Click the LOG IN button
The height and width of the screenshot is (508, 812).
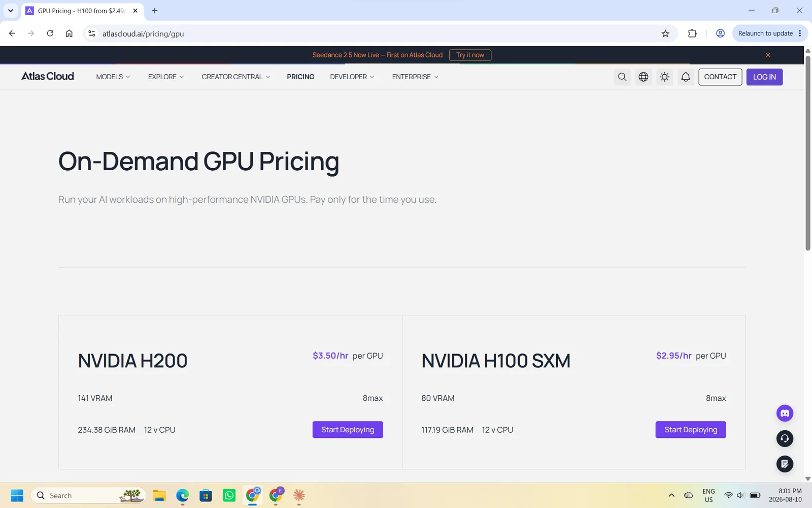[764, 77]
